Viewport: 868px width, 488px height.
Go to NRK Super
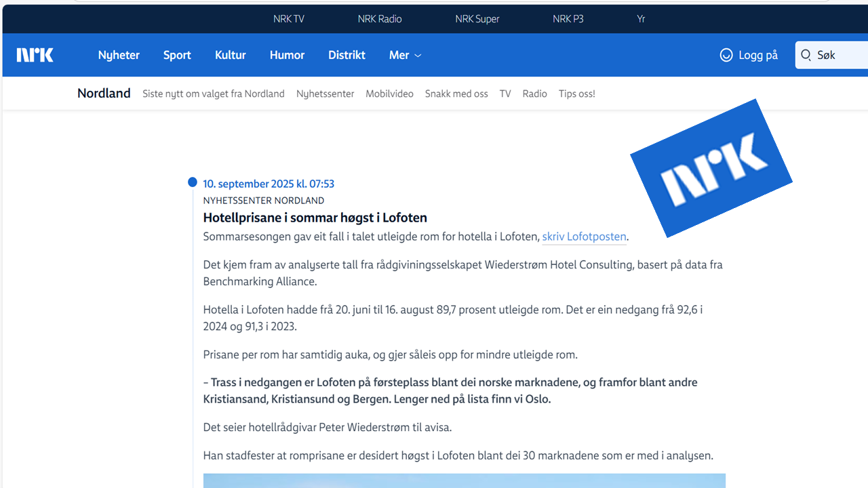pos(477,19)
